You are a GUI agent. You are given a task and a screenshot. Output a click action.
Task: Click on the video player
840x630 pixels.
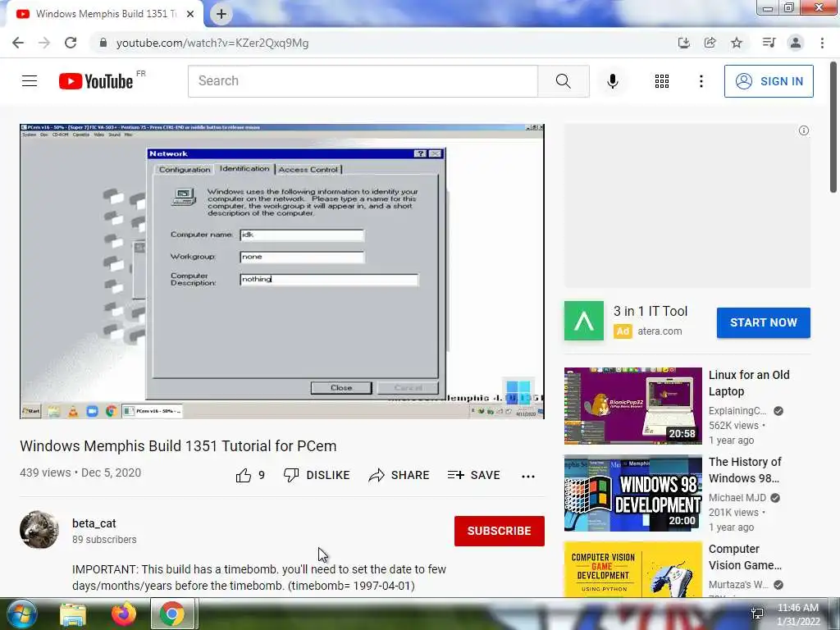coord(282,271)
